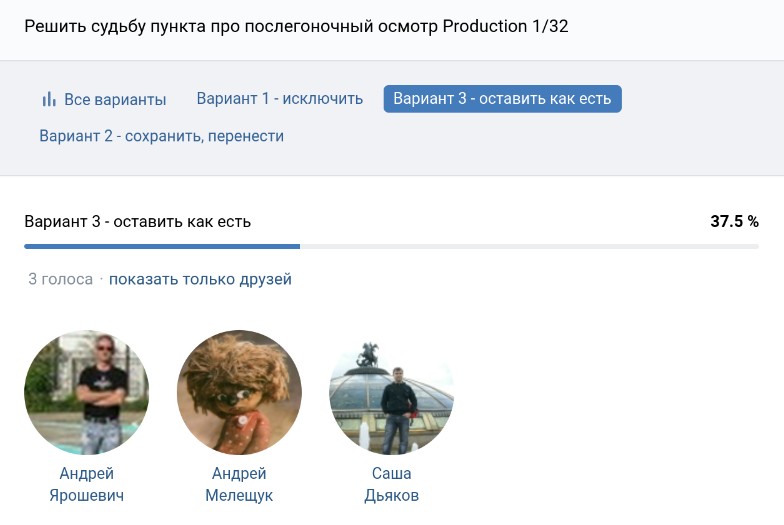Click the blue filled part of the progress bar

click(x=162, y=246)
